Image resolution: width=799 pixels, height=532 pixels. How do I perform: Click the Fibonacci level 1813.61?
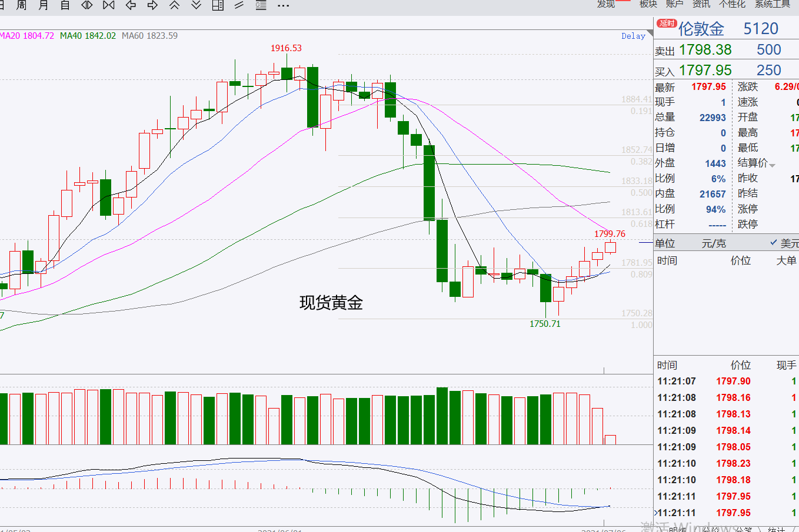pyautogui.click(x=637, y=212)
